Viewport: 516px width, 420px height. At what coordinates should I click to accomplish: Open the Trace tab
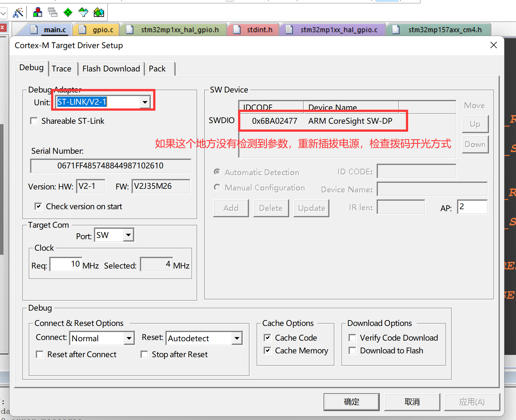pos(62,69)
